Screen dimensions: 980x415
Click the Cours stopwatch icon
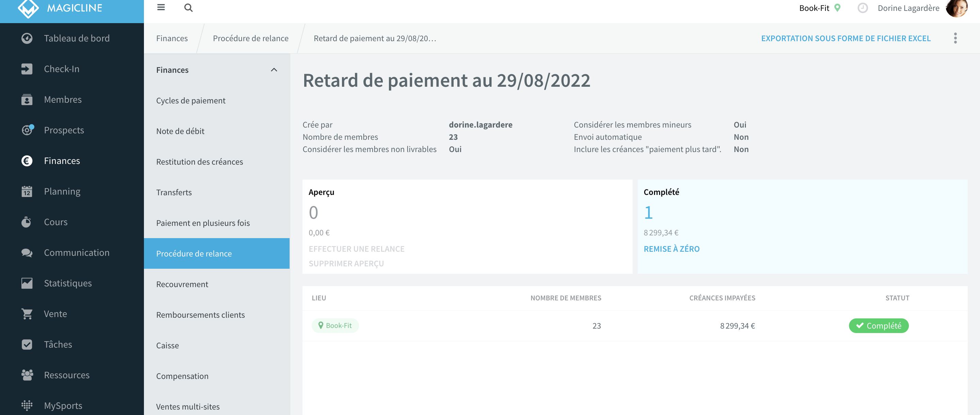pos(26,222)
